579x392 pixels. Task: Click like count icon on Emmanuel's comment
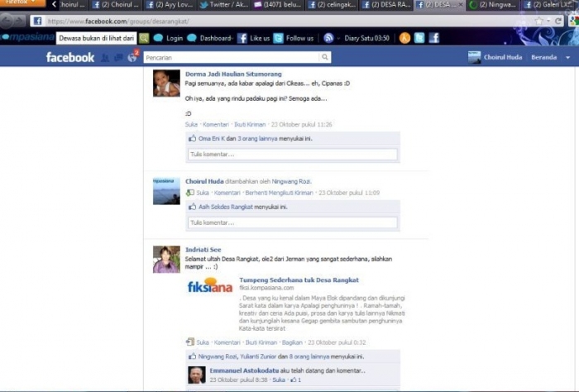click(295, 380)
